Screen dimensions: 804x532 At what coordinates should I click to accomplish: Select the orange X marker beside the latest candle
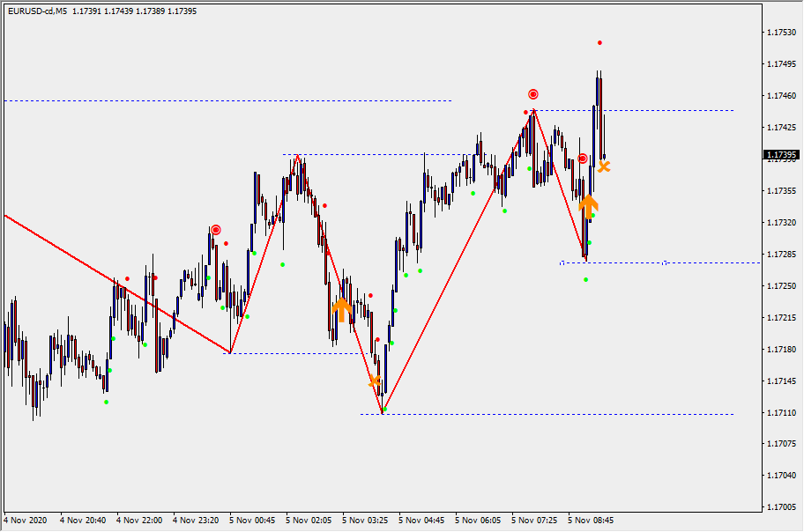[604, 166]
